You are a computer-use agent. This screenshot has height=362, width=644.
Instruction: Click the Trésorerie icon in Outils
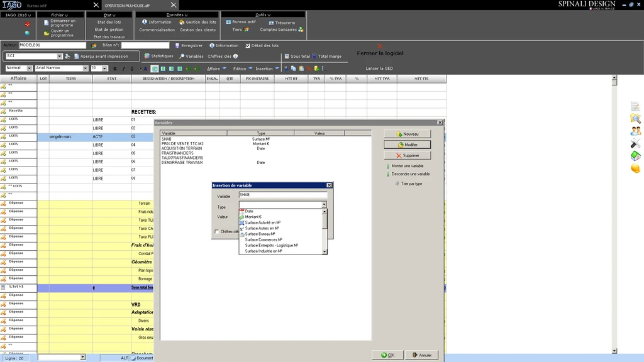pyautogui.click(x=271, y=23)
